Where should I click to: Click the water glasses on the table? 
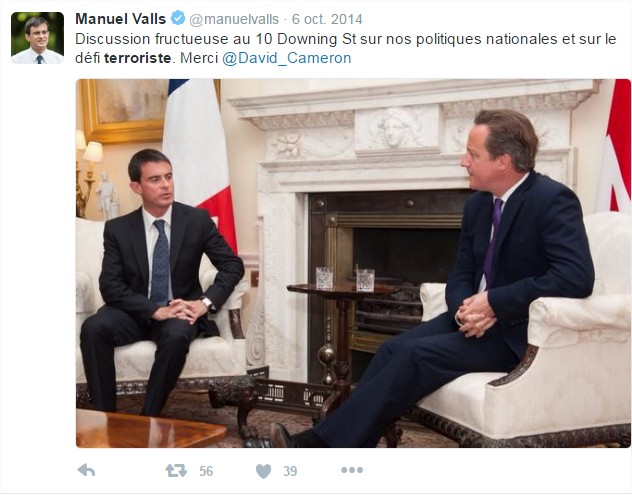[345, 279]
